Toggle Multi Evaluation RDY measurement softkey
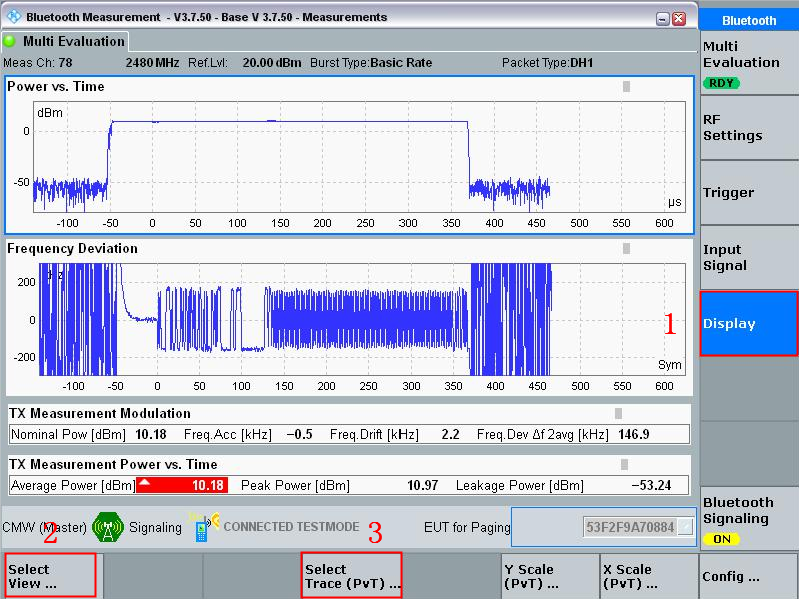 [x=749, y=63]
